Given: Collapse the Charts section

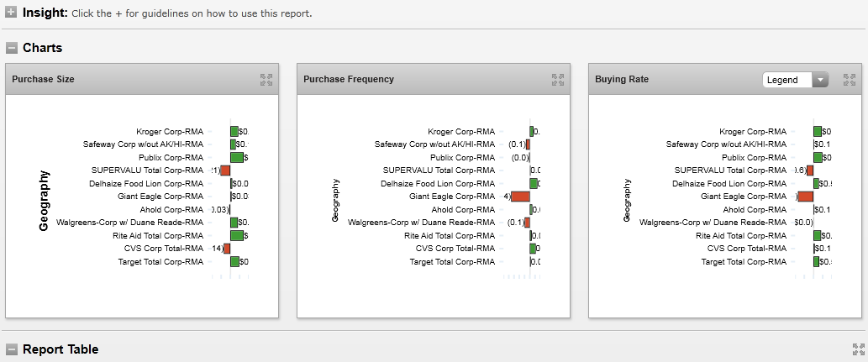Looking at the screenshot, I should [x=11, y=48].
